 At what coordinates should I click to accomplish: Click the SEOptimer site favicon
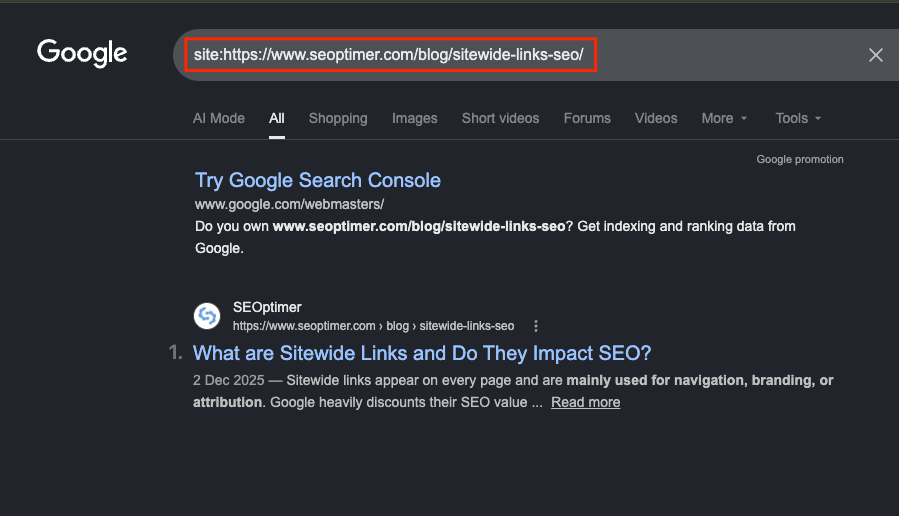pos(207,316)
